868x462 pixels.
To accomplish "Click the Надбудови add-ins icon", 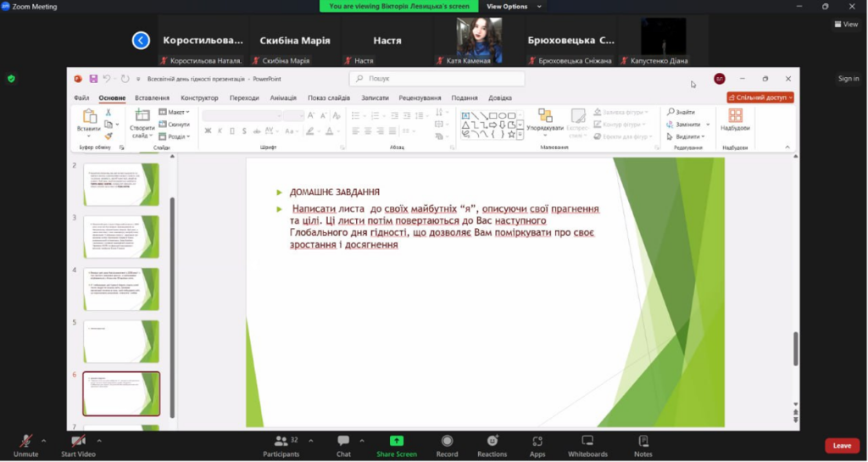I will (x=735, y=120).
